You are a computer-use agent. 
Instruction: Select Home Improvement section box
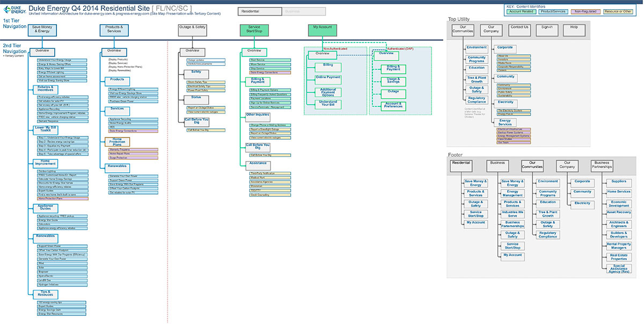click(x=45, y=164)
